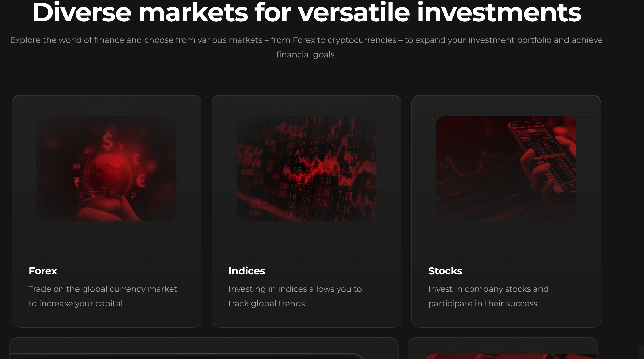The height and width of the screenshot is (359, 644).
Task: Click the Indices red chart image
Action: (x=306, y=169)
